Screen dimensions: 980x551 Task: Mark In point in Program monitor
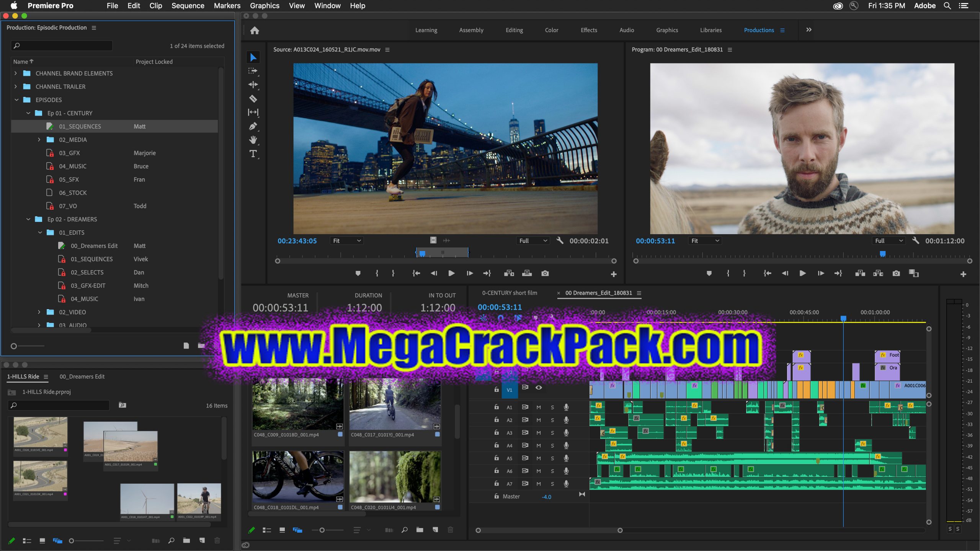coord(728,273)
